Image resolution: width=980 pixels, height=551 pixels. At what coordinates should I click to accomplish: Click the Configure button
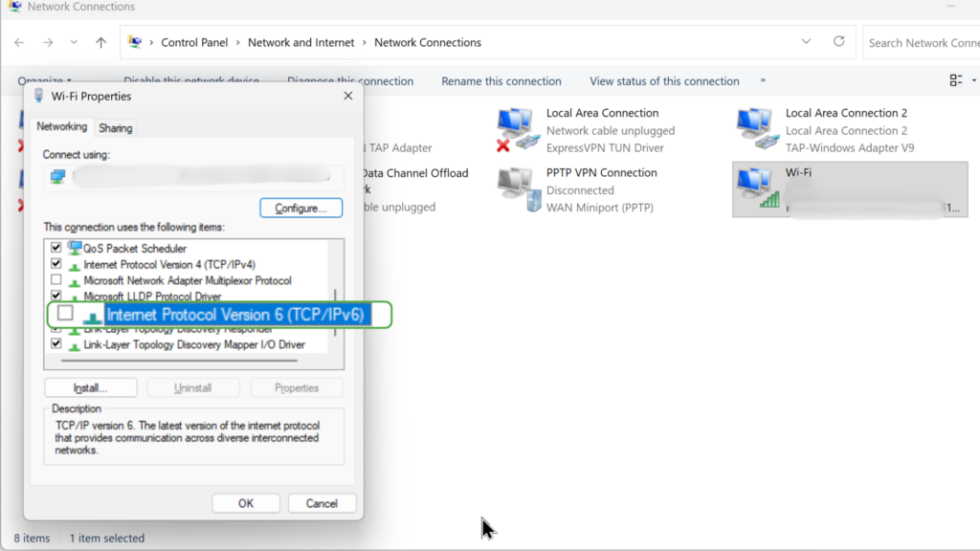301,208
